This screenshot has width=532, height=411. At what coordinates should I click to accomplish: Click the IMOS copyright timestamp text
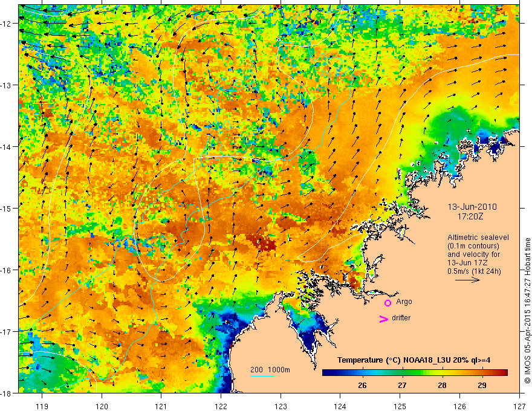pyautogui.click(x=527, y=311)
